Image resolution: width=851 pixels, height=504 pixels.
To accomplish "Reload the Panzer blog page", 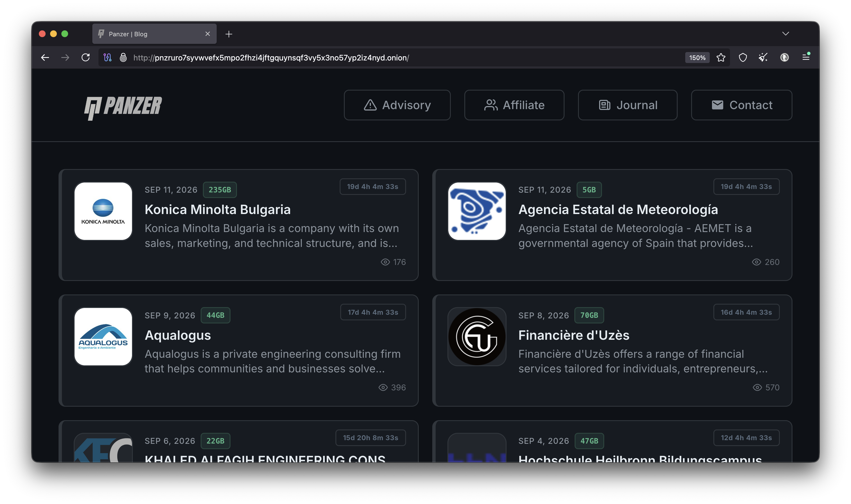I will (x=86, y=58).
